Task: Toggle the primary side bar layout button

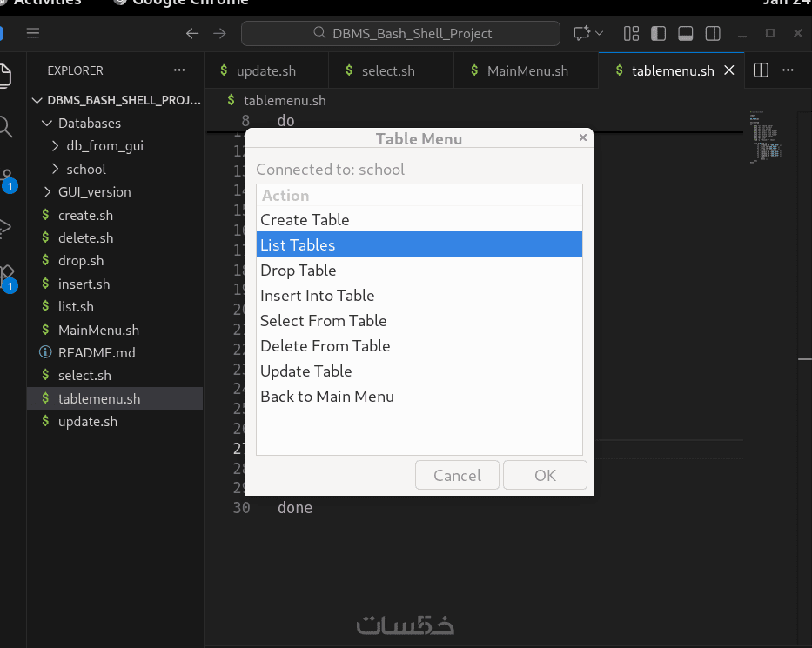Action: pyautogui.click(x=659, y=34)
